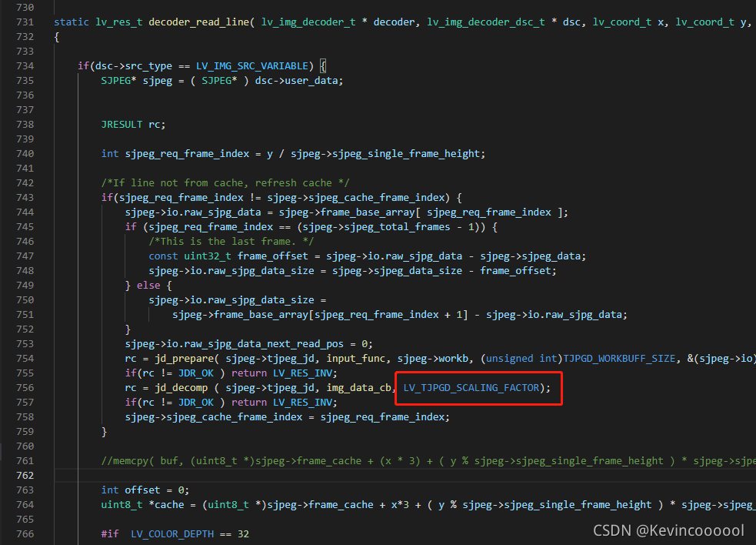Image resolution: width=756 pixels, height=545 pixels.
Task: Click 'SJPEG* sjpeg' declaration on line 735
Action: [x=136, y=81]
